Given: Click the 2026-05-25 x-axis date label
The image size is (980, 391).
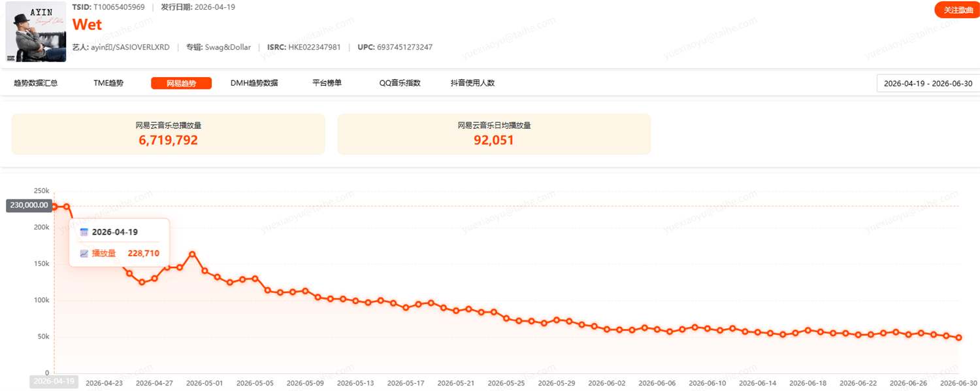Looking at the screenshot, I should [506, 383].
